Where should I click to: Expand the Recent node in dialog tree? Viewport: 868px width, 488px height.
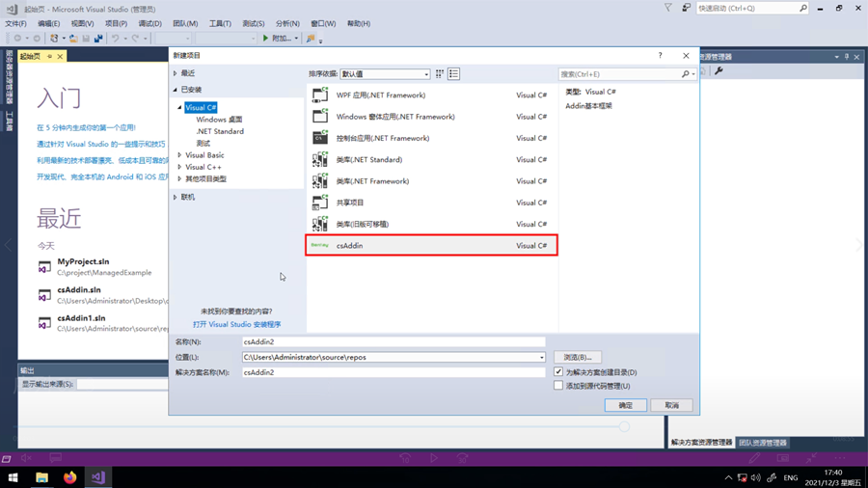175,73
